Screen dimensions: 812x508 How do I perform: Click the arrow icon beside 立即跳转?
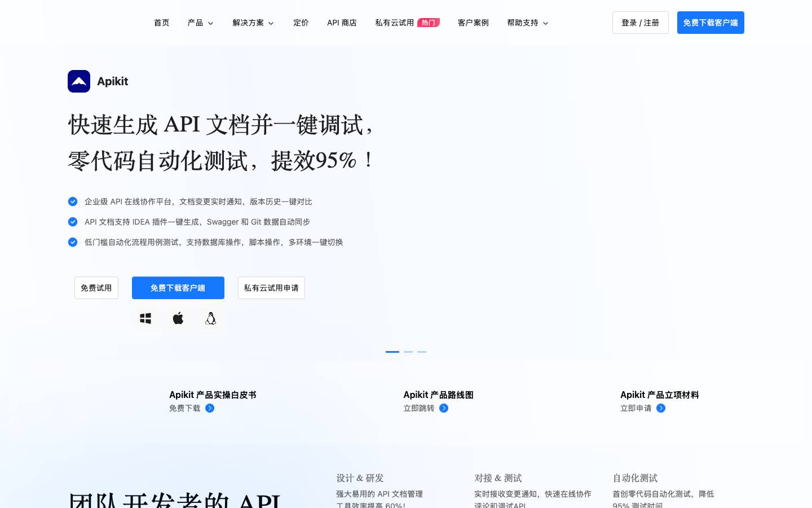(444, 408)
